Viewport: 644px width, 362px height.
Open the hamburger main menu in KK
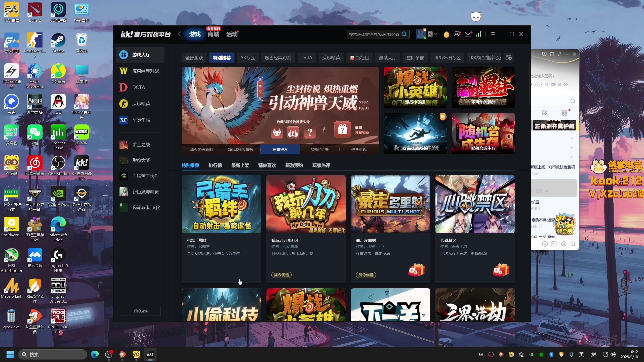[x=493, y=34]
